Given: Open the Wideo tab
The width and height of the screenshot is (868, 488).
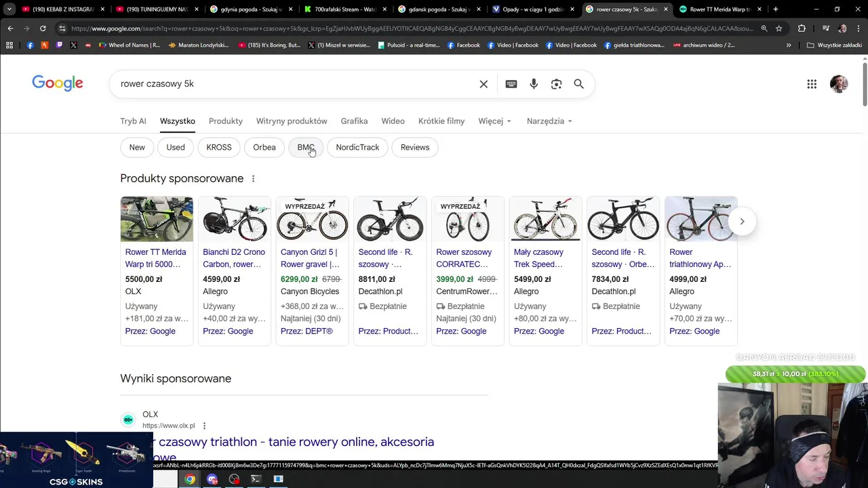Looking at the screenshot, I should click(393, 121).
